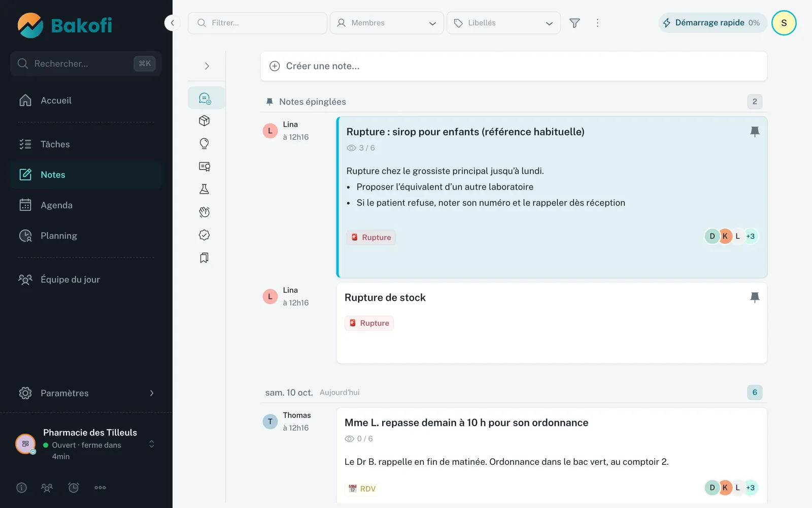Open the team members icon in bottom bar
Screen dimensions: 812x508
tap(47, 488)
